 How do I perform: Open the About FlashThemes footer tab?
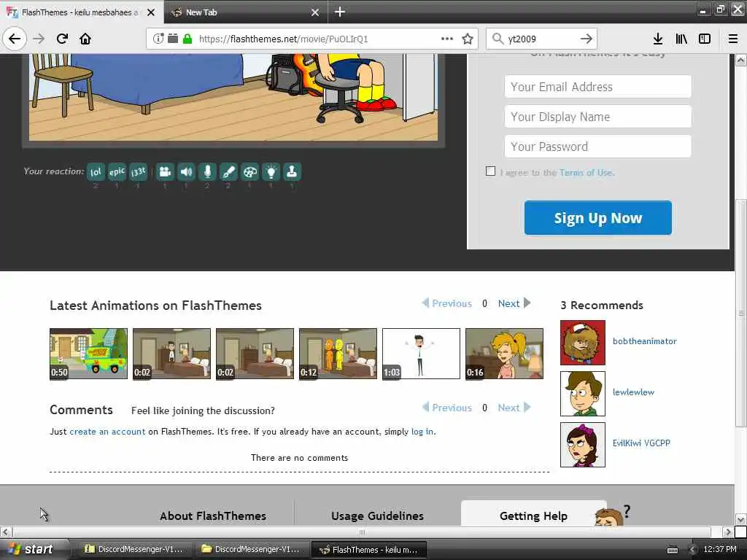pyautogui.click(x=213, y=516)
